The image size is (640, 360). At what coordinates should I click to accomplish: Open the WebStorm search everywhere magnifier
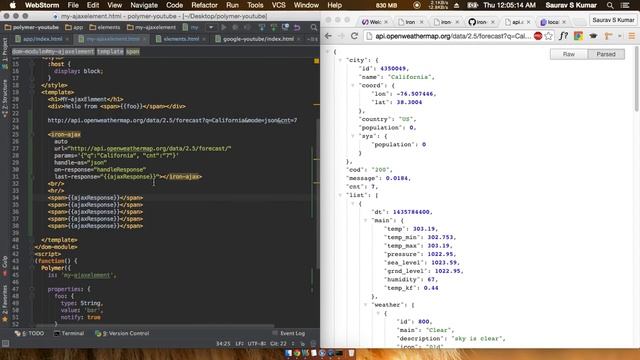pos(313,27)
